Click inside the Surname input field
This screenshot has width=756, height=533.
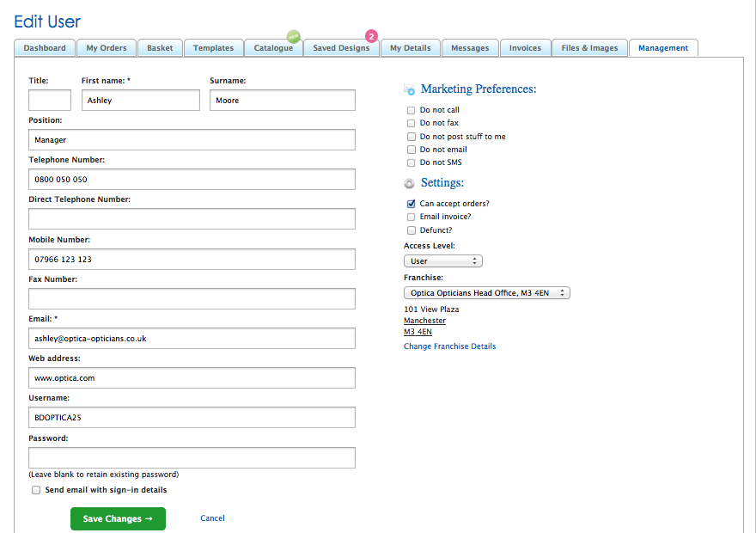[282, 100]
